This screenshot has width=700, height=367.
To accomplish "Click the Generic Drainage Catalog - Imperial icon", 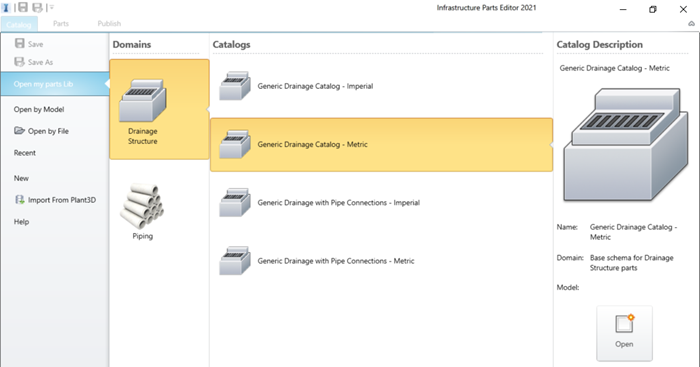I will pyautogui.click(x=234, y=85).
